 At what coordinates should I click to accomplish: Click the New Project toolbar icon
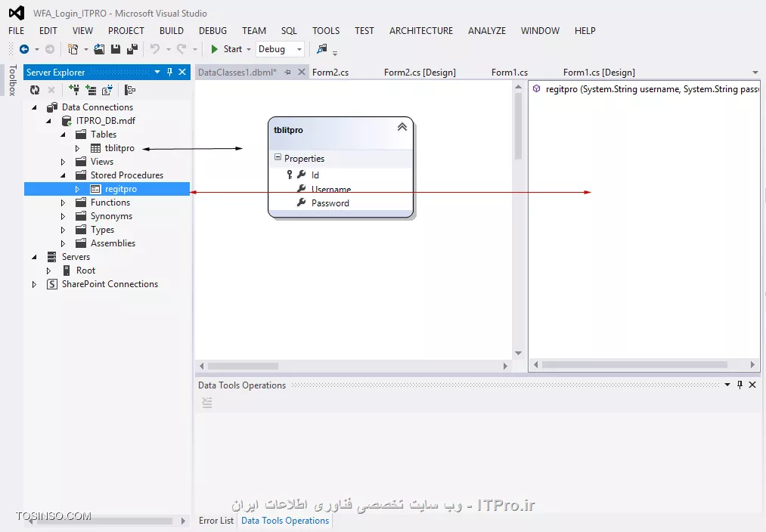pyautogui.click(x=73, y=49)
